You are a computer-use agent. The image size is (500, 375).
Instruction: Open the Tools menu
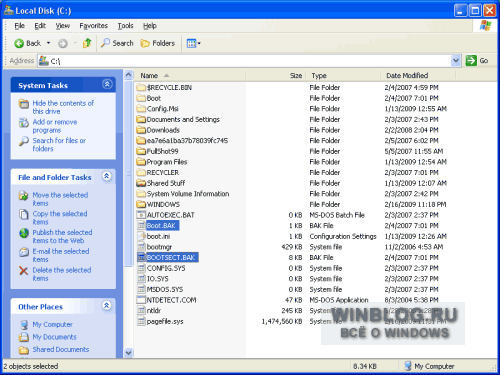pyautogui.click(x=125, y=26)
